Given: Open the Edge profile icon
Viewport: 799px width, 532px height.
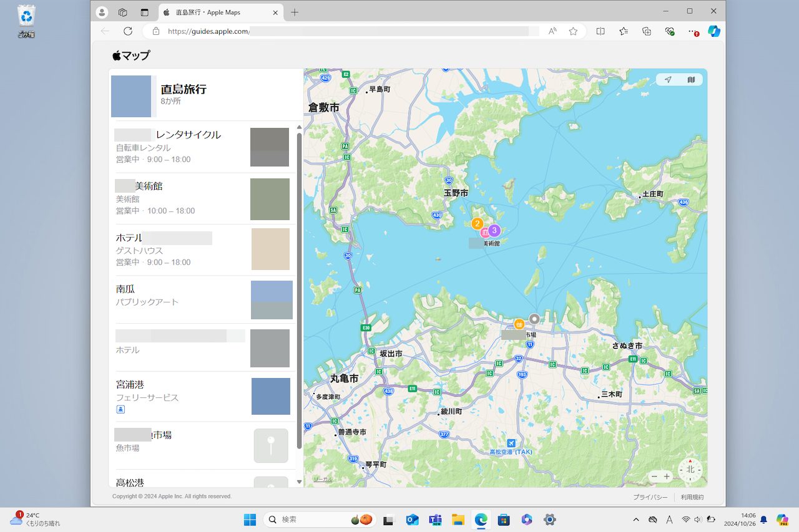Looking at the screenshot, I should coord(102,12).
